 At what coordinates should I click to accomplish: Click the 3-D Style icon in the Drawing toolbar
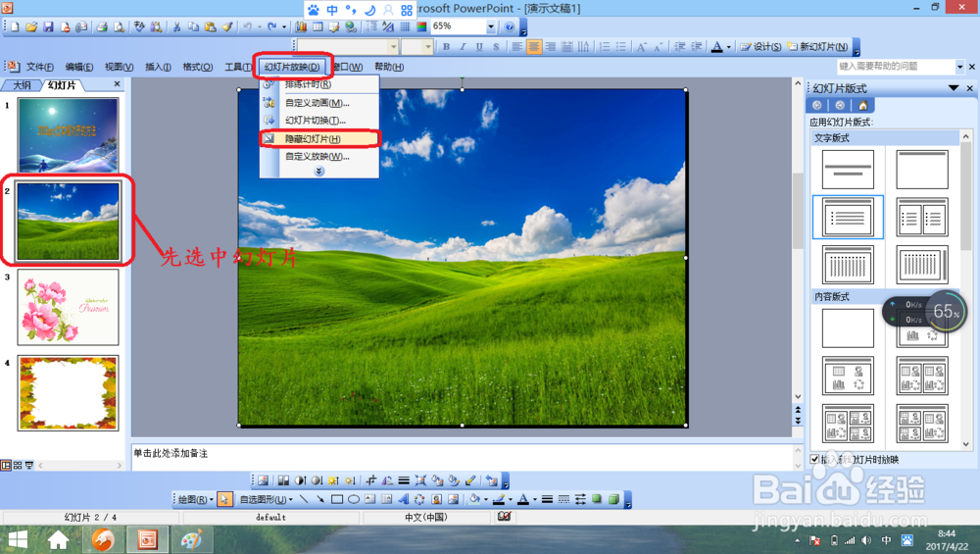pos(613,499)
